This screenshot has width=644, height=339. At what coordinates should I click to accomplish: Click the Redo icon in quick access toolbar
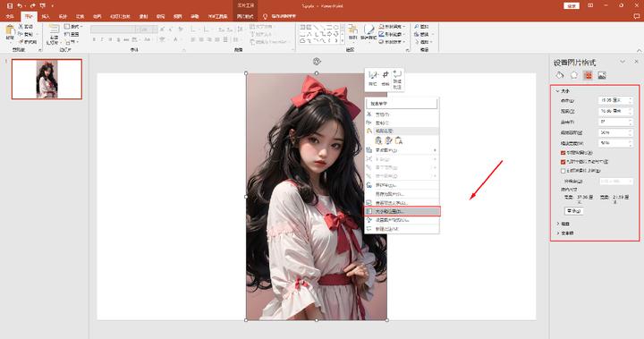tap(33, 5)
